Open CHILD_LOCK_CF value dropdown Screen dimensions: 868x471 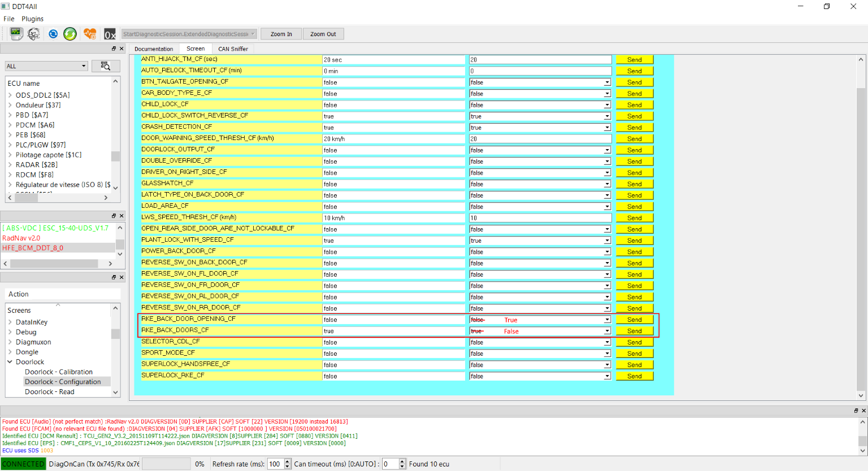(607, 105)
